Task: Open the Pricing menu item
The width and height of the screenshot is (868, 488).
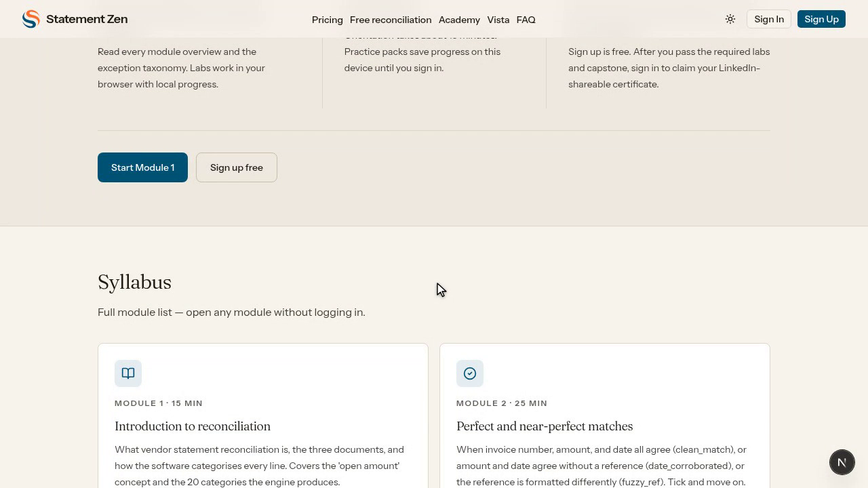Action: pos(327,20)
